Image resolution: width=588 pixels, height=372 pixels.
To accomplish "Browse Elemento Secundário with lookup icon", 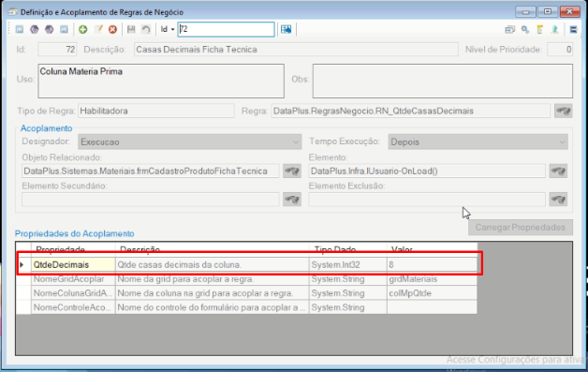I will pyautogui.click(x=292, y=200).
